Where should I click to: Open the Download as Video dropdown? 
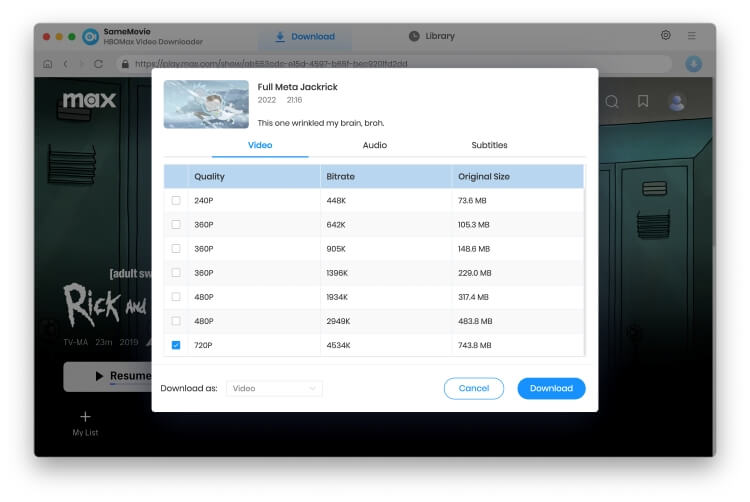[274, 388]
